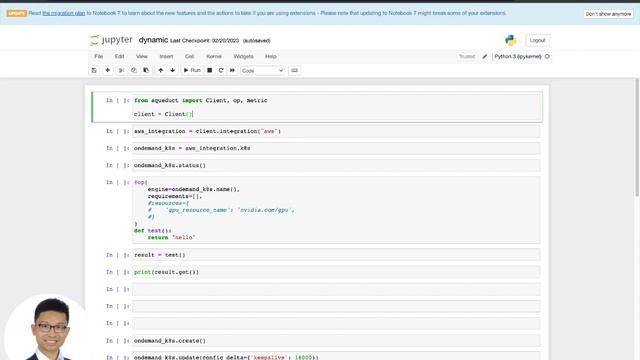Open the Cell menu
The height and width of the screenshot is (360, 640).
(x=189, y=56)
